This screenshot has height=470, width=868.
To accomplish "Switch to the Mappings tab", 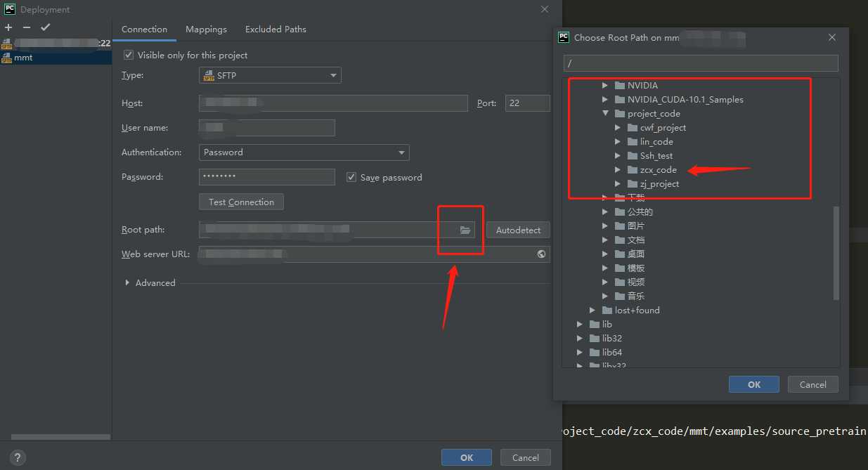I will [206, 29].
